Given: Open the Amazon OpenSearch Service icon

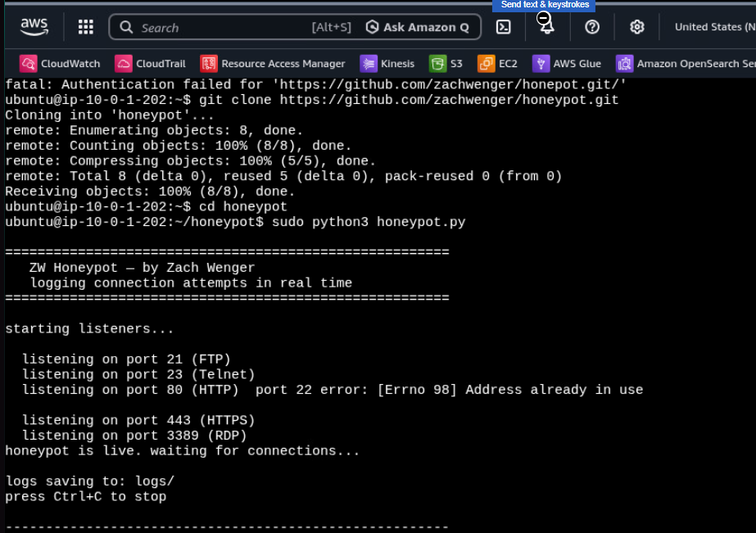Looking at the screenshot, I should click(624, 64).
